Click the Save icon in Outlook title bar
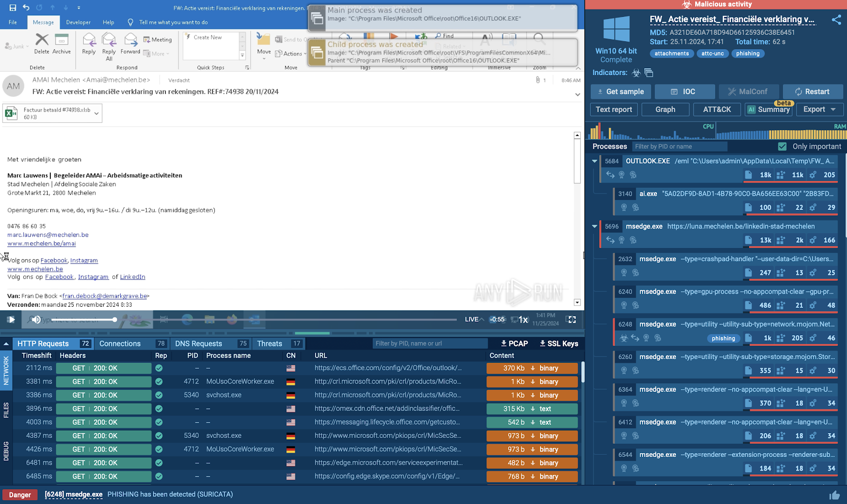847x504 pixels. (13, 7)
